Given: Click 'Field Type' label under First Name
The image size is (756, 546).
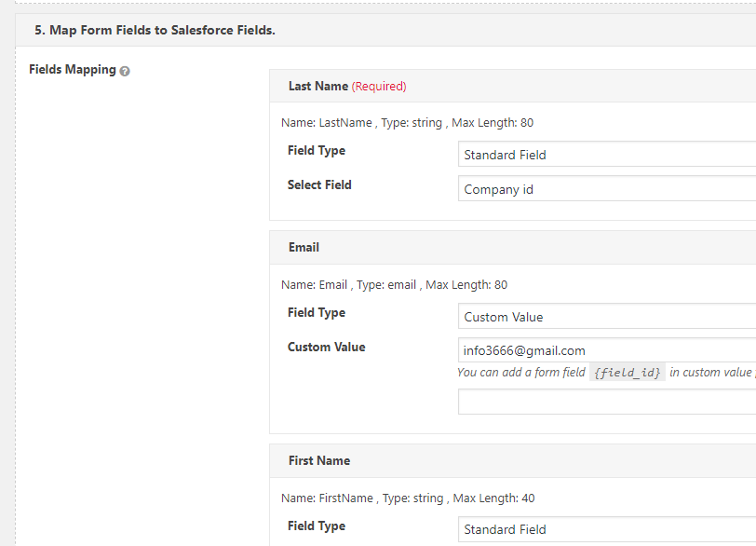Looking at the screenshot, I should click(317, 526).
